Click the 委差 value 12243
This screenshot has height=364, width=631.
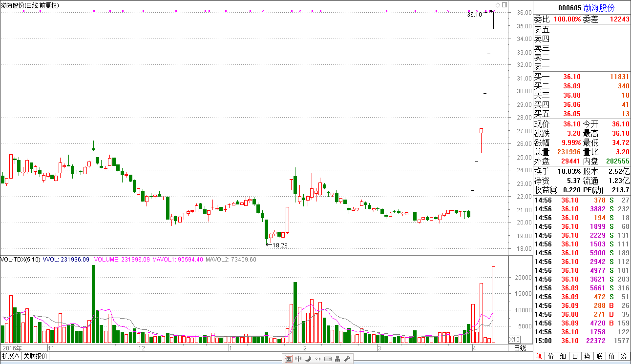[x=620, y=19]
